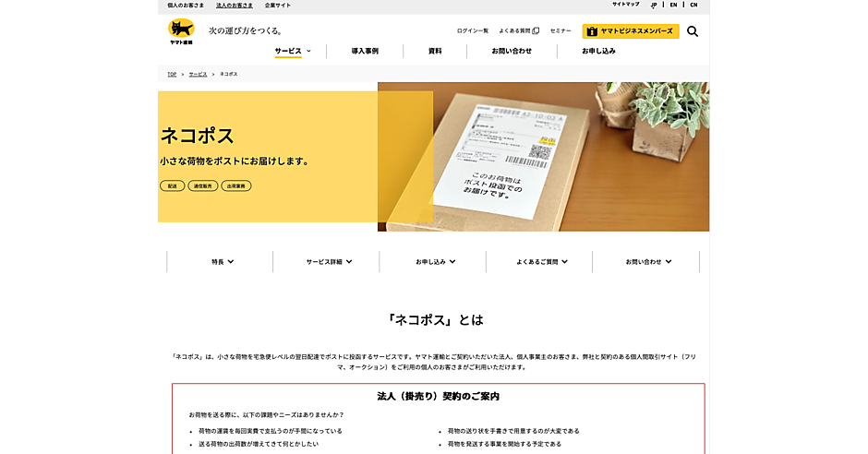
Task: Select お問い合わせ in the main navigation
Action: (x=512, y=51)
